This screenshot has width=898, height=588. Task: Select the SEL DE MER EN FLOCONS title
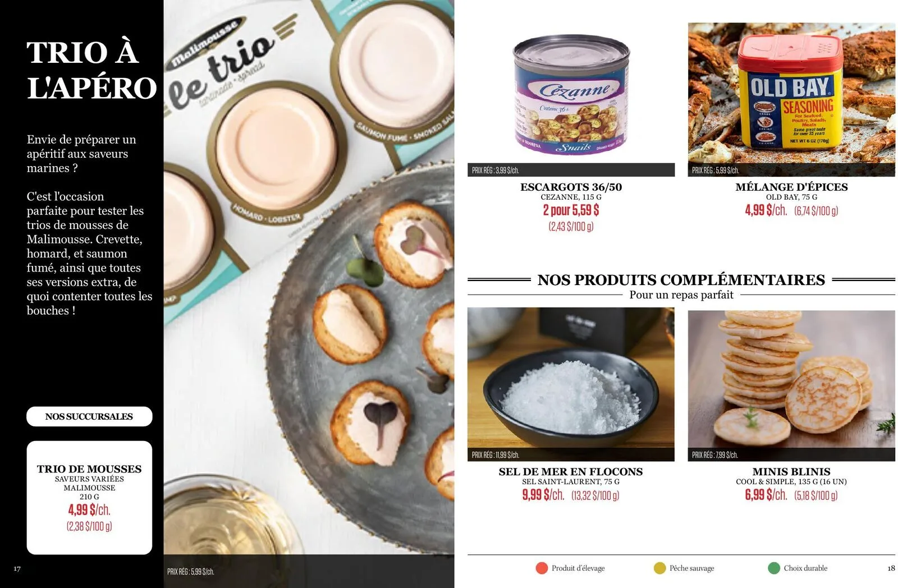[x=571, y=472]
